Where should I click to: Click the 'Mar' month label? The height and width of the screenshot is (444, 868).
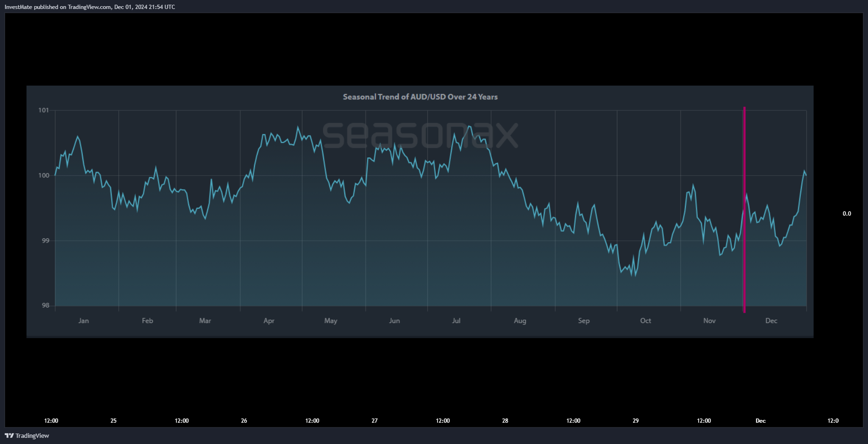coord(205,321)
